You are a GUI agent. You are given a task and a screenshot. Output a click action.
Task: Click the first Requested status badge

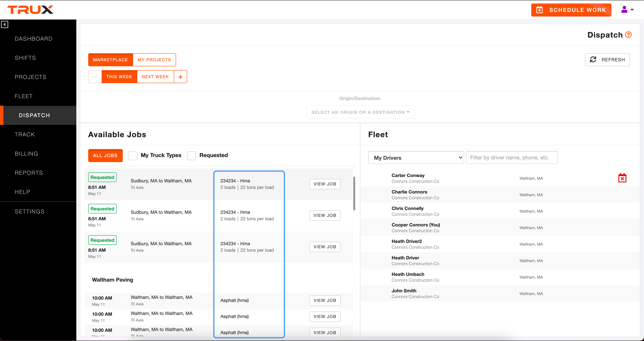(x=102, y=177)
